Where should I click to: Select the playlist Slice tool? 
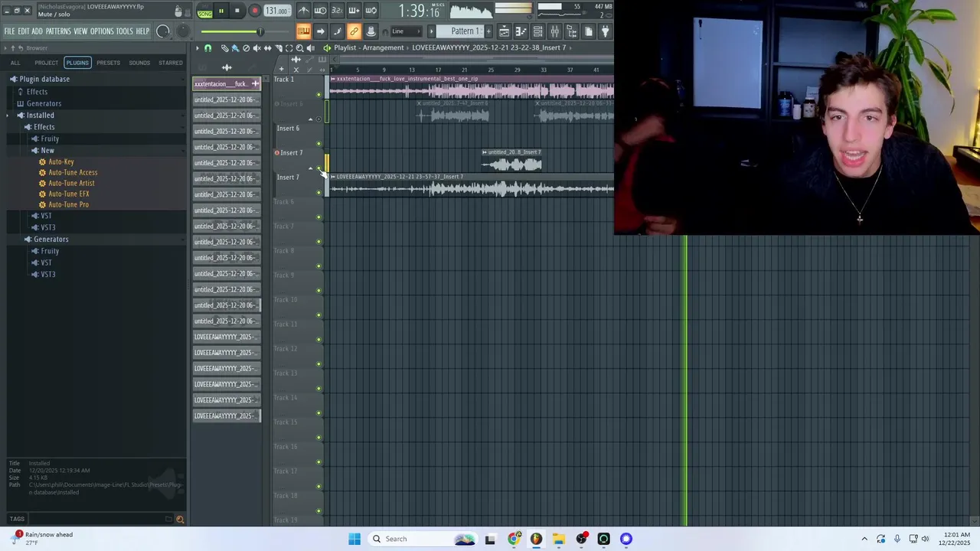[x=279, y=48]
